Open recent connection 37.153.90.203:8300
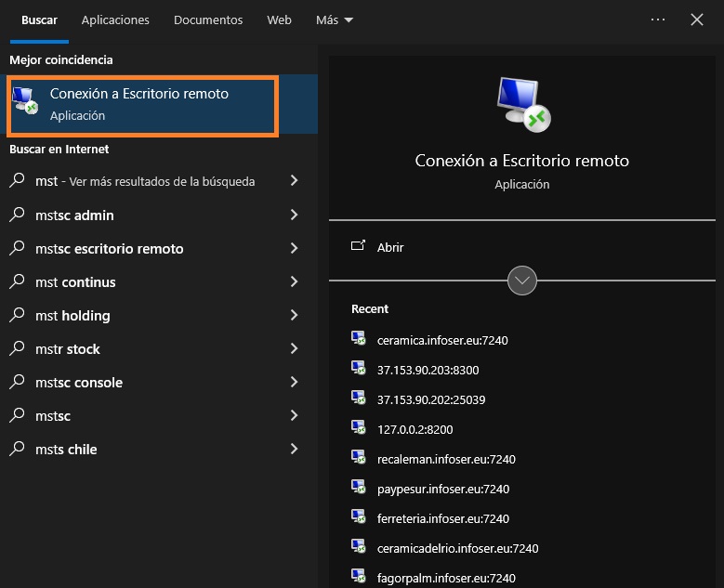The width and height of the screenshot is (724, 588). pos(428,370)
